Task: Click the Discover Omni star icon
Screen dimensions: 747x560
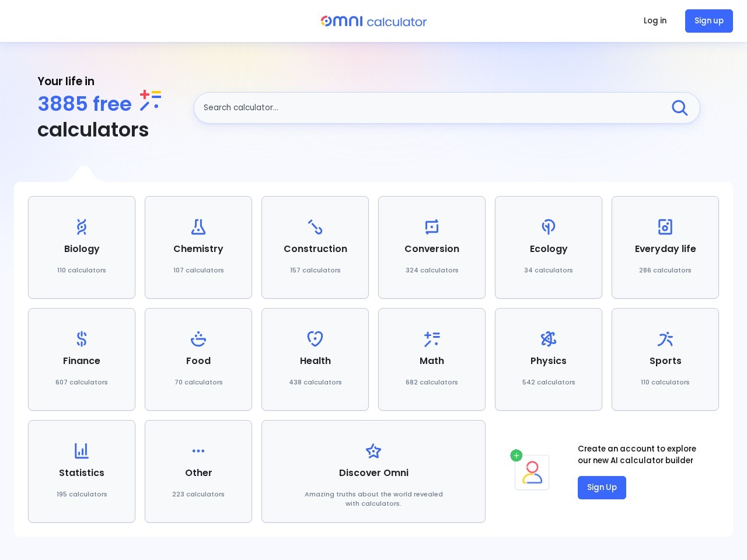Action: coord(373,450)
